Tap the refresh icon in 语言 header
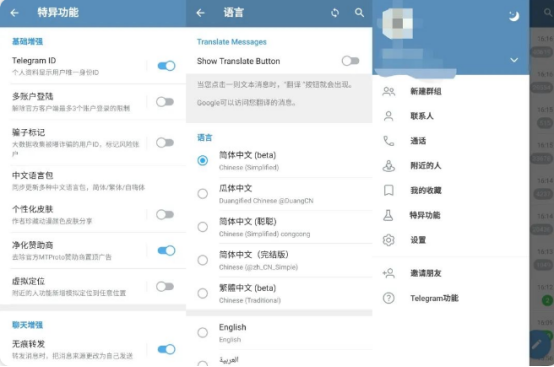Screen dimensions: 554x367 [335, 13]
